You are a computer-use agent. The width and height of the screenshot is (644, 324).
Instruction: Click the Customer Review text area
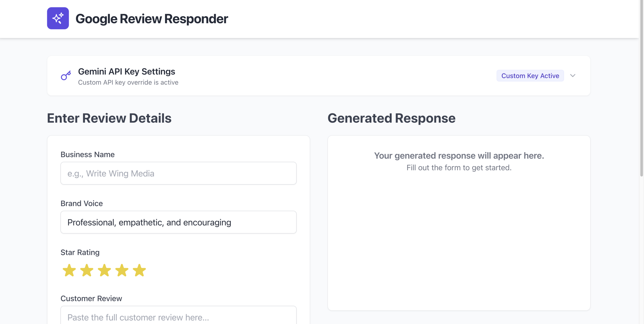pyautogui.click(x=178, y=315)
